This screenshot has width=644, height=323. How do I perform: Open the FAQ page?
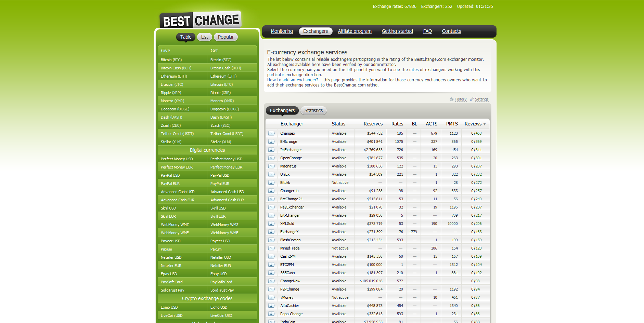click(427, 31)
